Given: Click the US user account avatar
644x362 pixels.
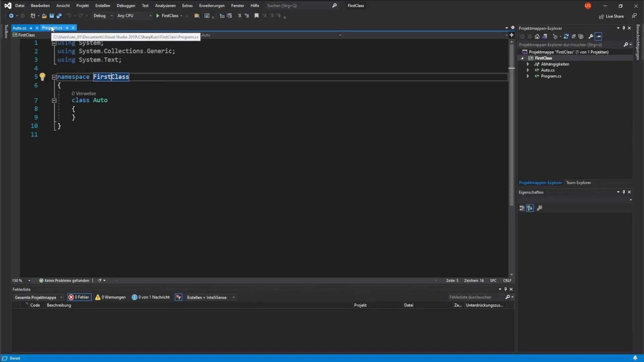Looking at the screenshot, I should point(588,6).
